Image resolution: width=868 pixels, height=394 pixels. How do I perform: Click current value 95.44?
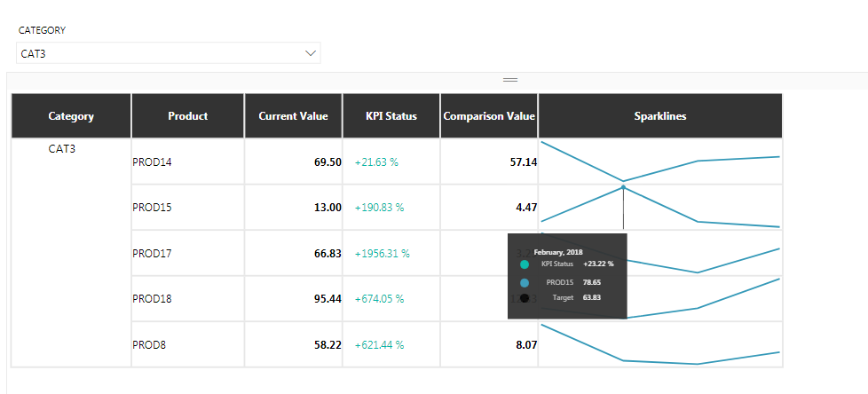[327, 299]
